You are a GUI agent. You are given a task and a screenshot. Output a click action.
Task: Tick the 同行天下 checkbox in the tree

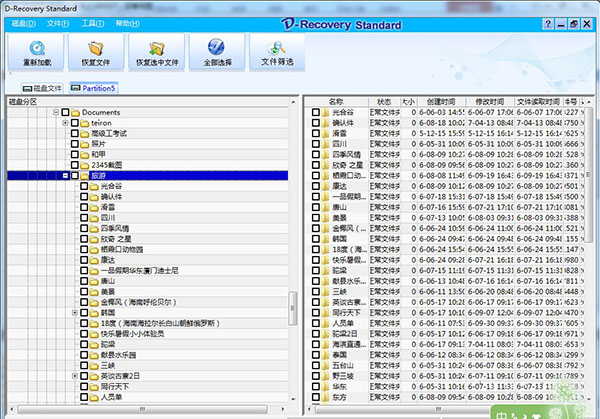coord(84,386)
